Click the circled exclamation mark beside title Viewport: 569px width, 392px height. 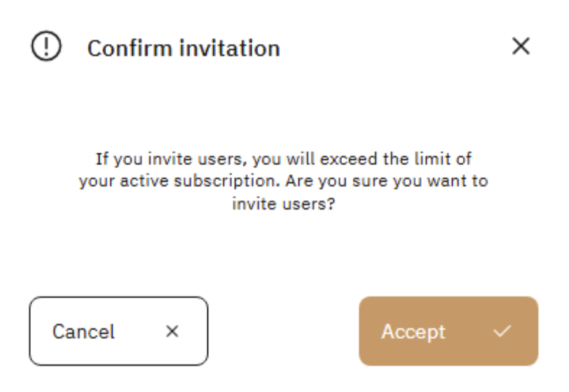[46, 47]
